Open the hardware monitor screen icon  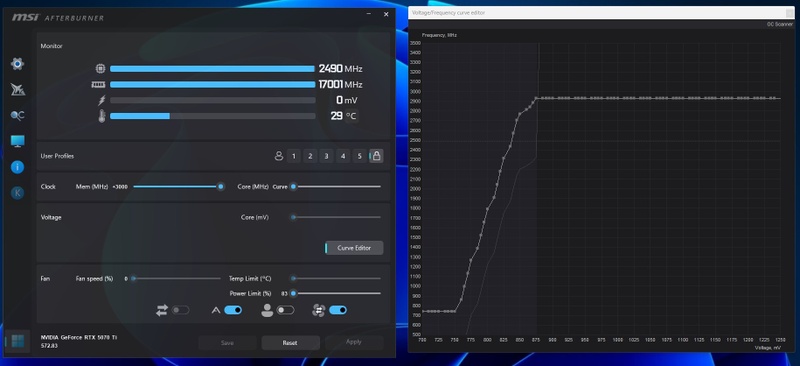pyautogui.click(x=17, y=141)
